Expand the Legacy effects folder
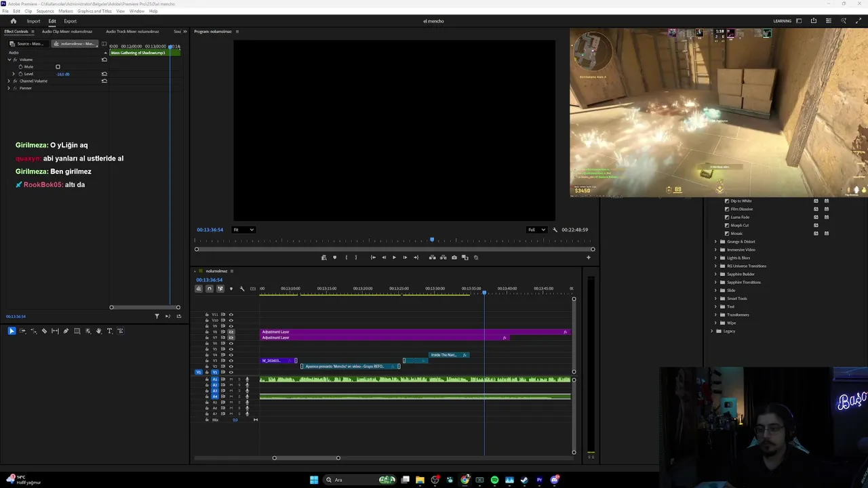Viewport: 868px width, 488px height. tap(711, 331)
